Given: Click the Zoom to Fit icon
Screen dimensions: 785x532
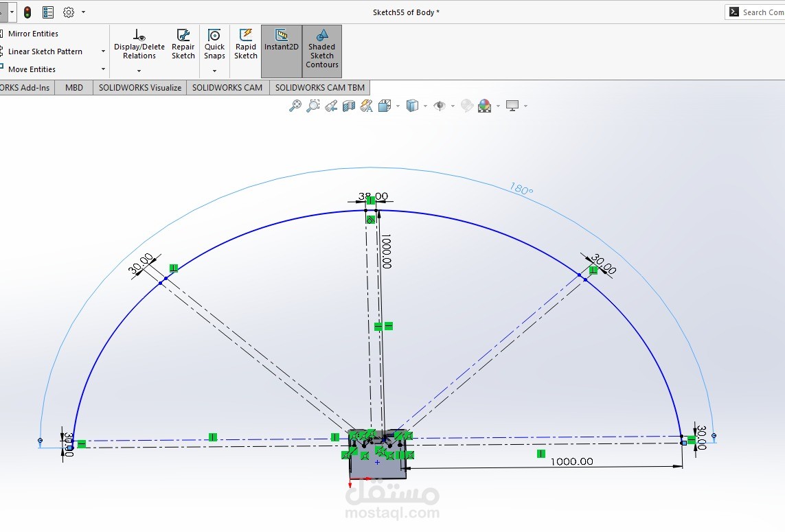Looking at the screenshot, I should (x=295, y=106).
